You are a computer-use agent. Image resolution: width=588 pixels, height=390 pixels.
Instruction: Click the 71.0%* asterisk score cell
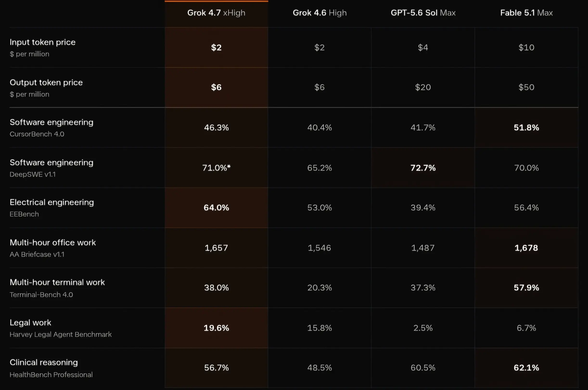tap(216, 168)
